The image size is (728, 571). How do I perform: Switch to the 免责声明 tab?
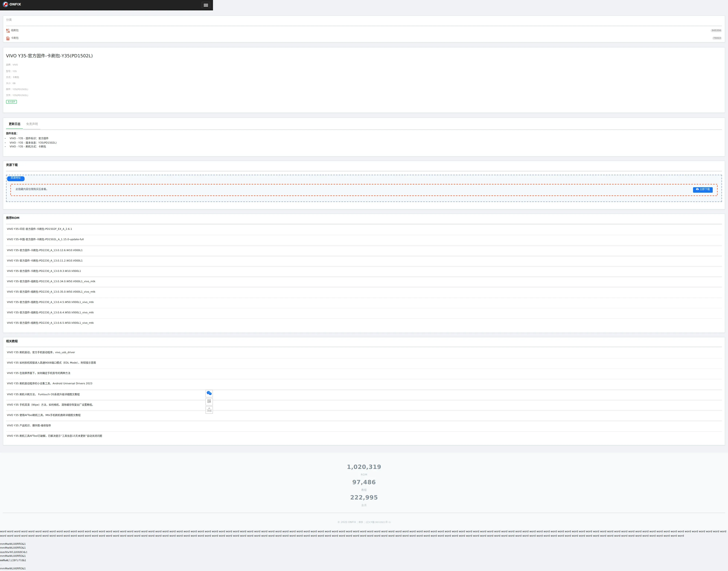click(x=32, y=124)
